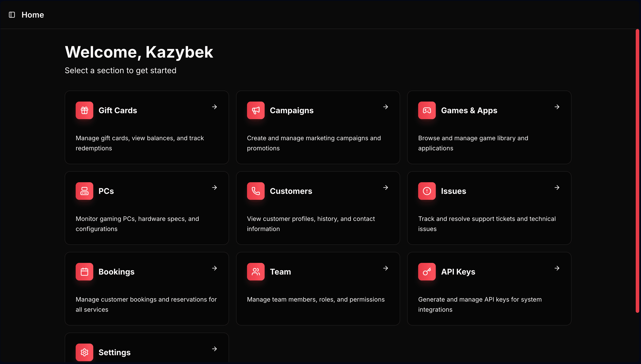The image size is (641, 364).
Task: Toggle the sidebar panel icon
Action: (11, 15)
